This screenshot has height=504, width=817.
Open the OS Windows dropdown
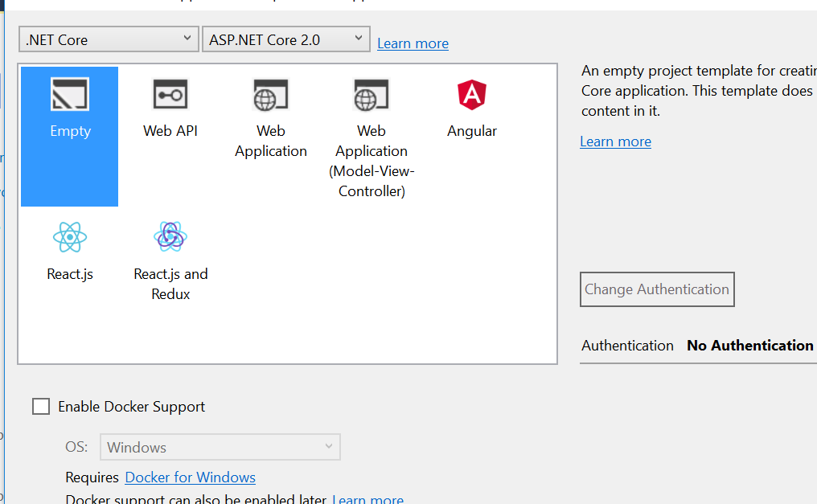(220, 447)
